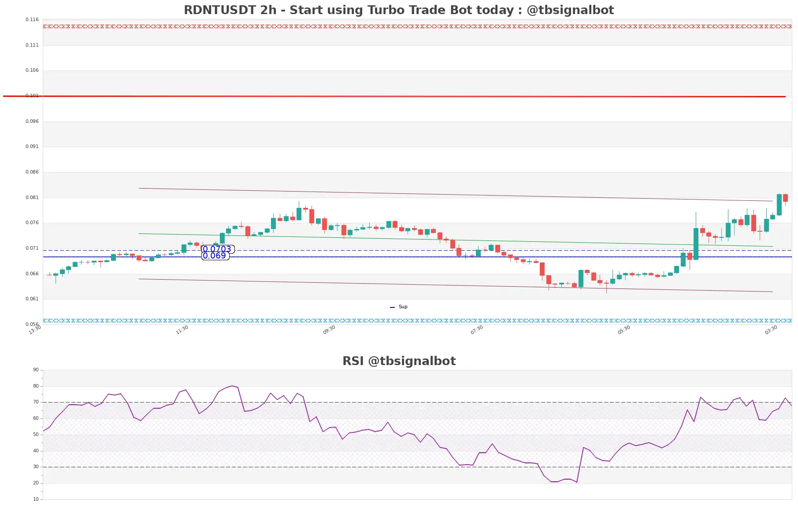Click the 0.101 price axis label
798x532 pixels.
(x=32, y=96)
